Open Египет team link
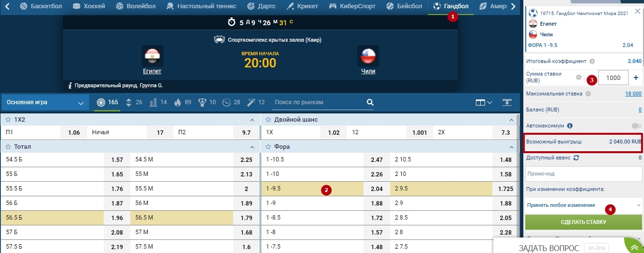 [x=152, y=71]
